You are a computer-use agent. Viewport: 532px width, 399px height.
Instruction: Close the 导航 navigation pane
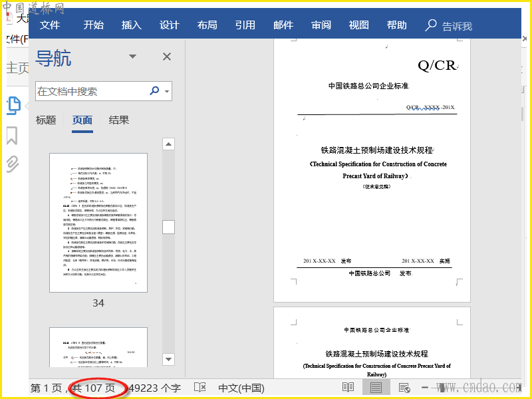click(167, 57)
